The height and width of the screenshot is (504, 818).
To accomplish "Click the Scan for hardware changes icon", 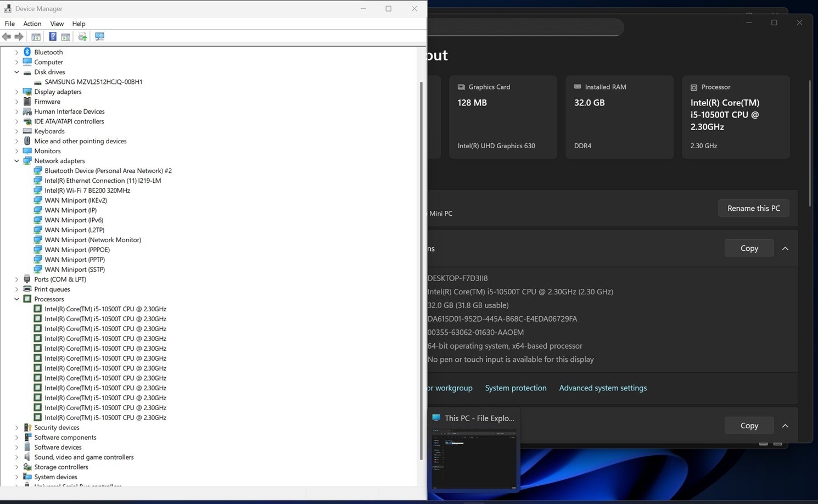I will pos(99,37).
